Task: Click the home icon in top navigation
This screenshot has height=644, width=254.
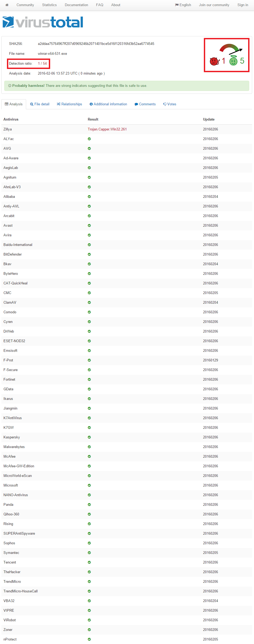Action: point(7,5)
